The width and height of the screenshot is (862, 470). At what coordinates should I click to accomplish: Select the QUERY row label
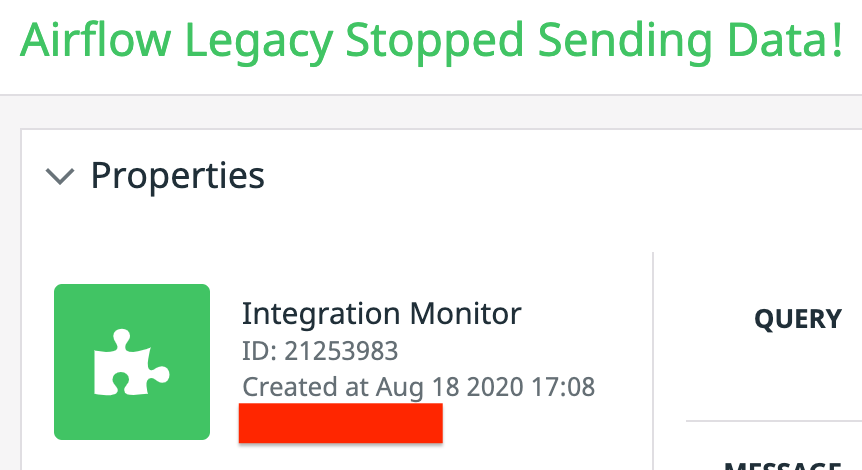(797, 319)
